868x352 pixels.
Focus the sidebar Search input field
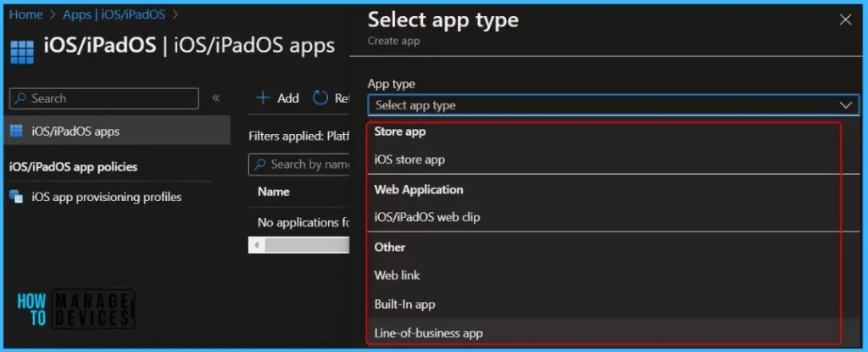[104, 98]
